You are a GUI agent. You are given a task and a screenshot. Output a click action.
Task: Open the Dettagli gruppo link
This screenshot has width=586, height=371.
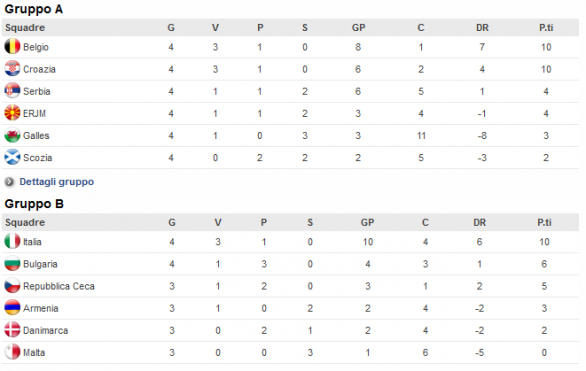tap(56, 182)
